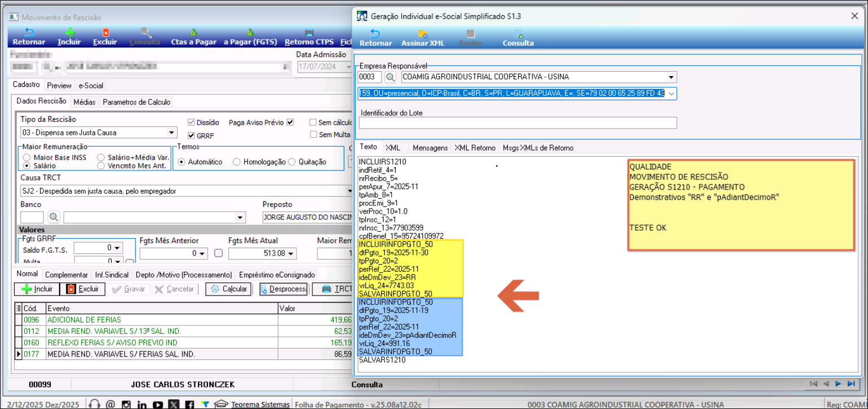This screenshot has width=868, height=409.
Task: Click the Empresa Responsável search magnifier
Action: point(390,77)
